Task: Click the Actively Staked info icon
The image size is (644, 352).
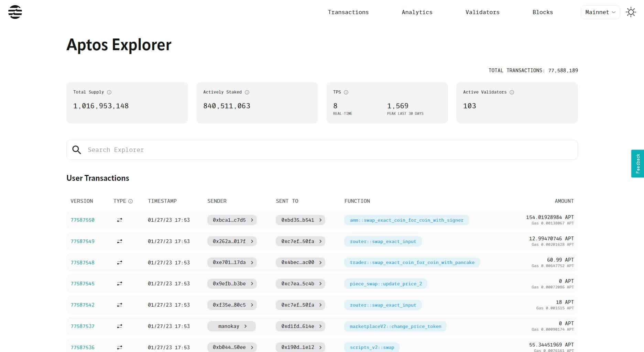Action: pos(247,92)
